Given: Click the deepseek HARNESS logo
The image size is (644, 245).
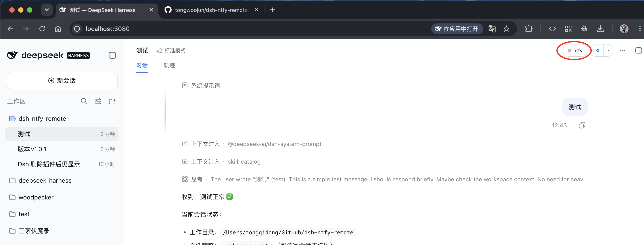Looking at the screenshot, I should pos(48,55).
